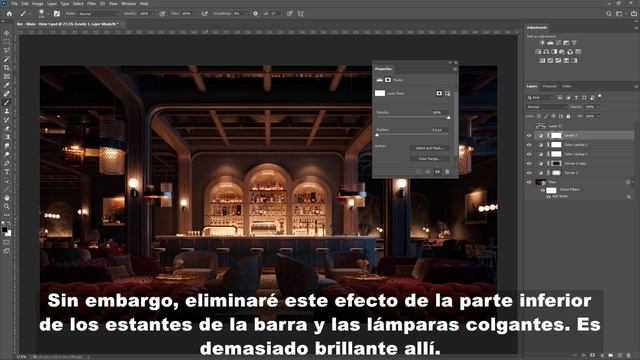640x360 pixels.
Task: Click the Density slider handle
Action: [x=449, y=118]
